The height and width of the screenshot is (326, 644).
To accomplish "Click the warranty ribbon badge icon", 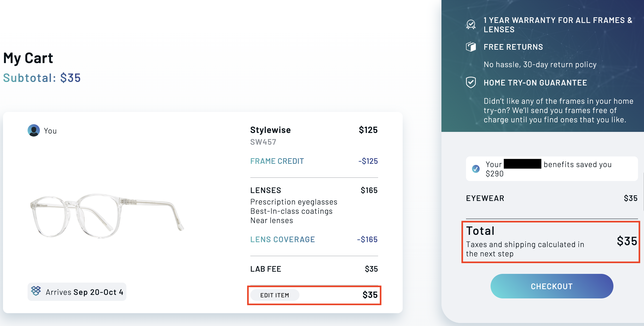I will click(x=471, y=25).
